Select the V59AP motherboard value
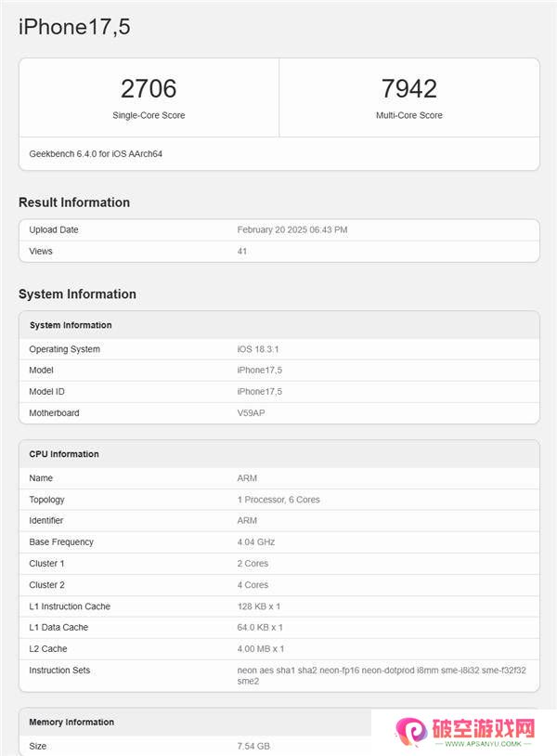This screenshot has height=756, width=557. pyautogui.click(x=251, y=413)
